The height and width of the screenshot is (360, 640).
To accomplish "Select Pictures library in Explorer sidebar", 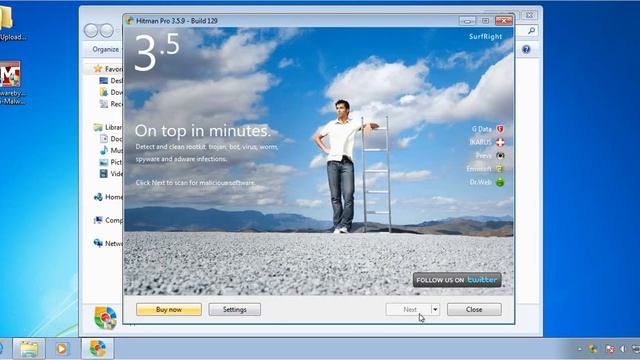I will [x=112, y=162].
